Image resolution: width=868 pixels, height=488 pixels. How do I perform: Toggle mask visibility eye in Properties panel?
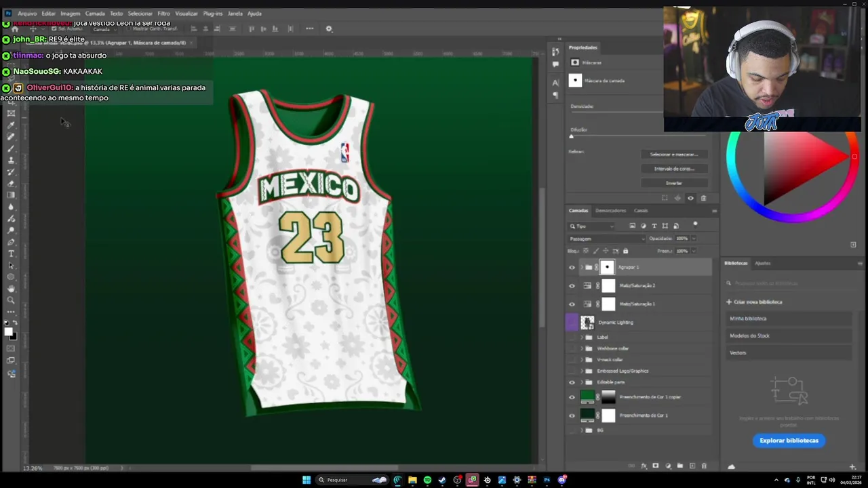pos(690,198)
